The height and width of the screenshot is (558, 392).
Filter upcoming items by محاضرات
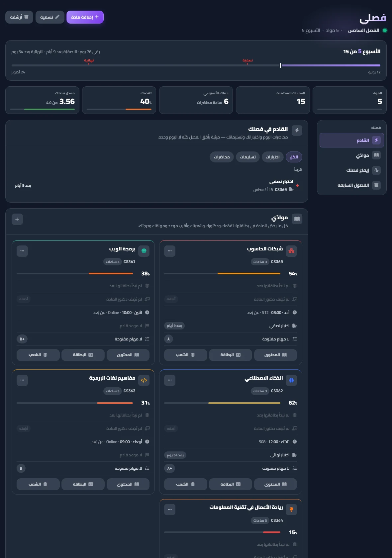222,157
